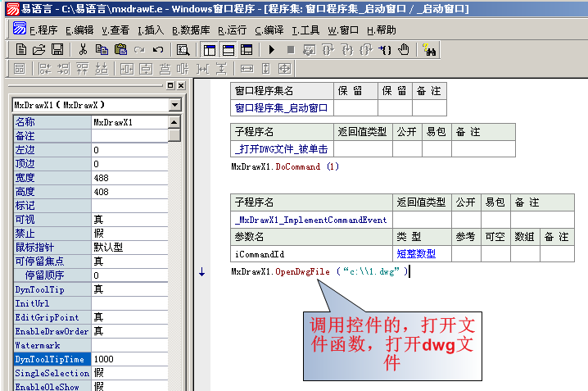Viewport: 588px width, 391px height.
Task: Click the MxDrawX1.DoCommand (1) code line
Action: pyautogui.click(x=285, y=166)
